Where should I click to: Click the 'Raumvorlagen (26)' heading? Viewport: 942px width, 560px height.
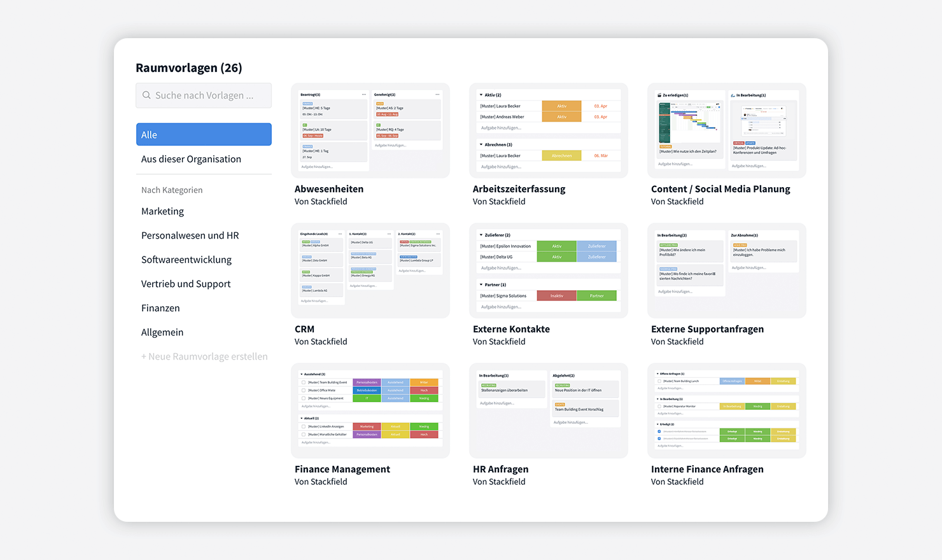click(x=189, y=68)
